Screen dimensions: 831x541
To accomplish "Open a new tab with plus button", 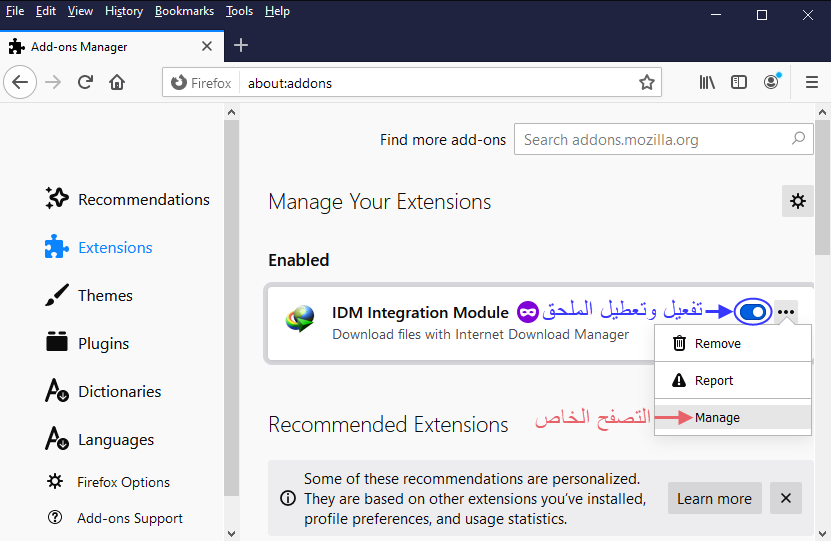I will [x=241, y=46].
